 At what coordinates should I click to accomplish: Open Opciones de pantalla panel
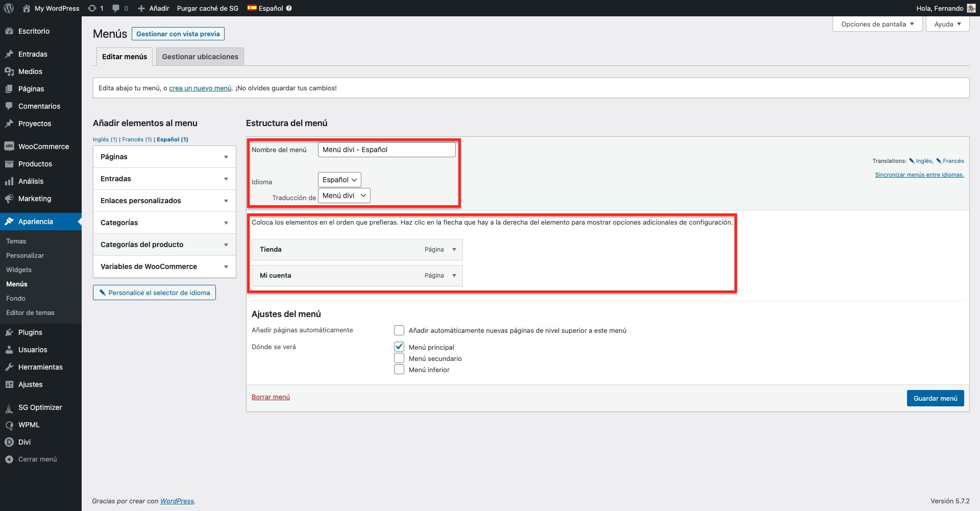[x=877, y=24]
